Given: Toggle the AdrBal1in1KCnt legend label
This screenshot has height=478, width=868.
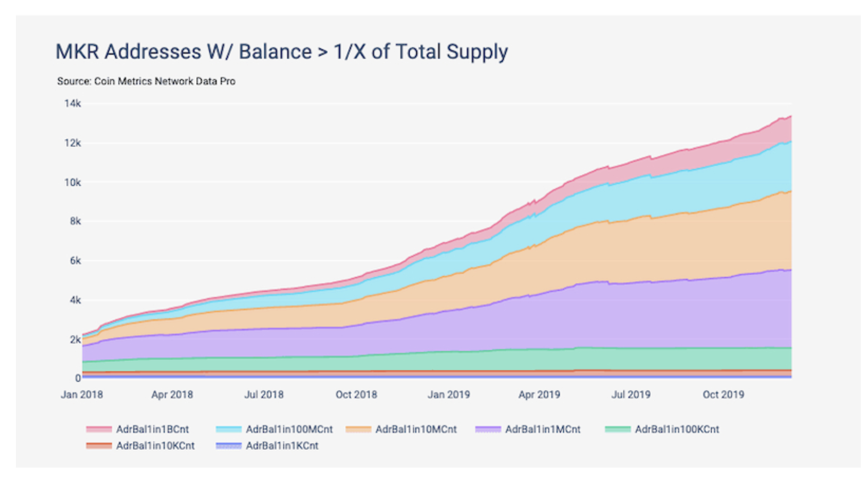Looking at the screenshot, I should (282, 446).
